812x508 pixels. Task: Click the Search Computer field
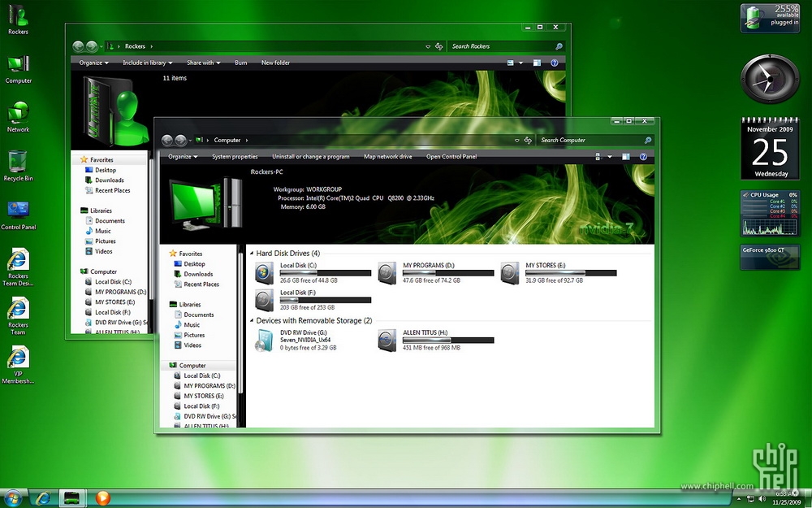(595, 140)
